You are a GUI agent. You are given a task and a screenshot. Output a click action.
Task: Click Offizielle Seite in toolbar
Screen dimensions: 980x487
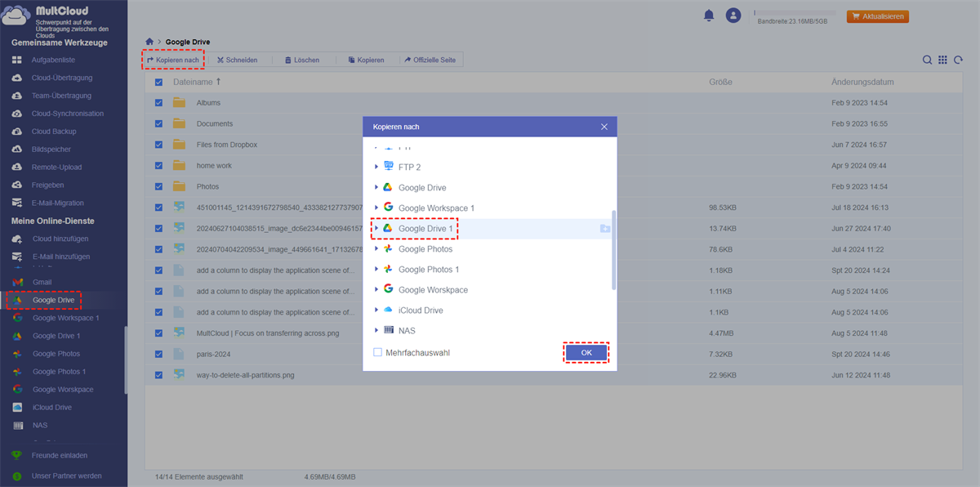coord(429,60)
